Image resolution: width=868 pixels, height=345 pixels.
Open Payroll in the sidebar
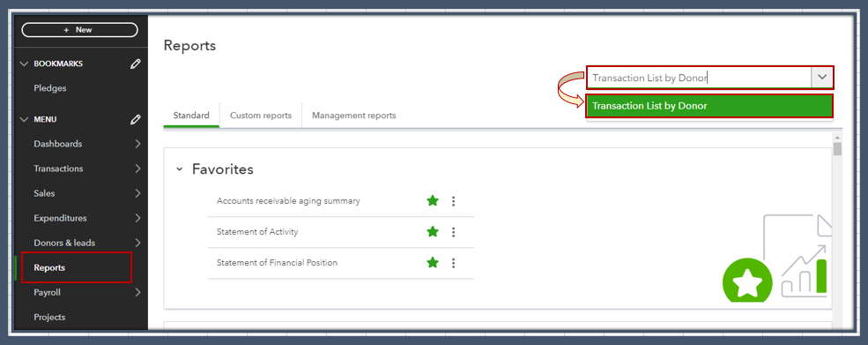(47, 292)
